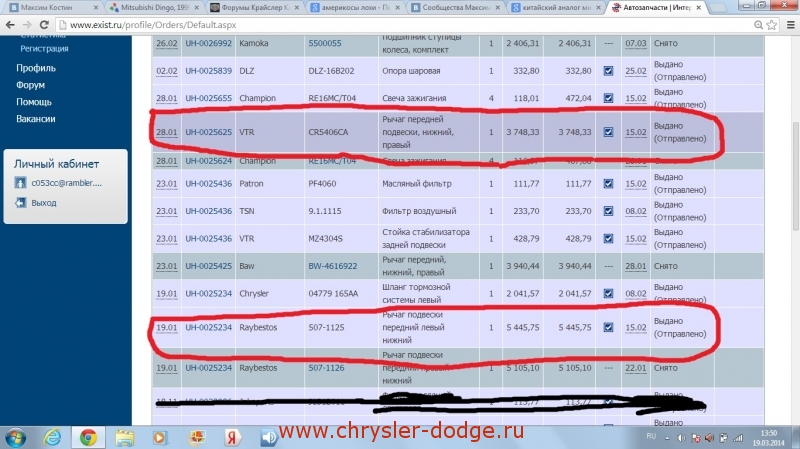800x449 pixels.
Task: Click date 02.02 in the DLZ row
Action: tap(167, 71)
